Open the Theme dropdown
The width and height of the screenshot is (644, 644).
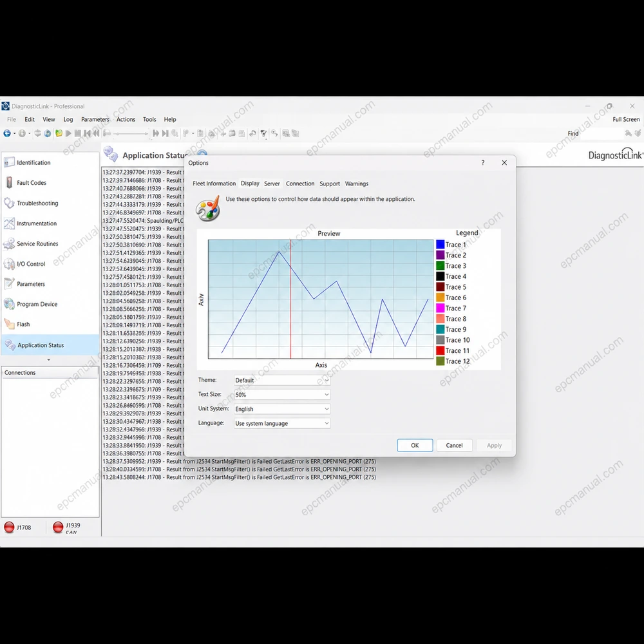282,381
